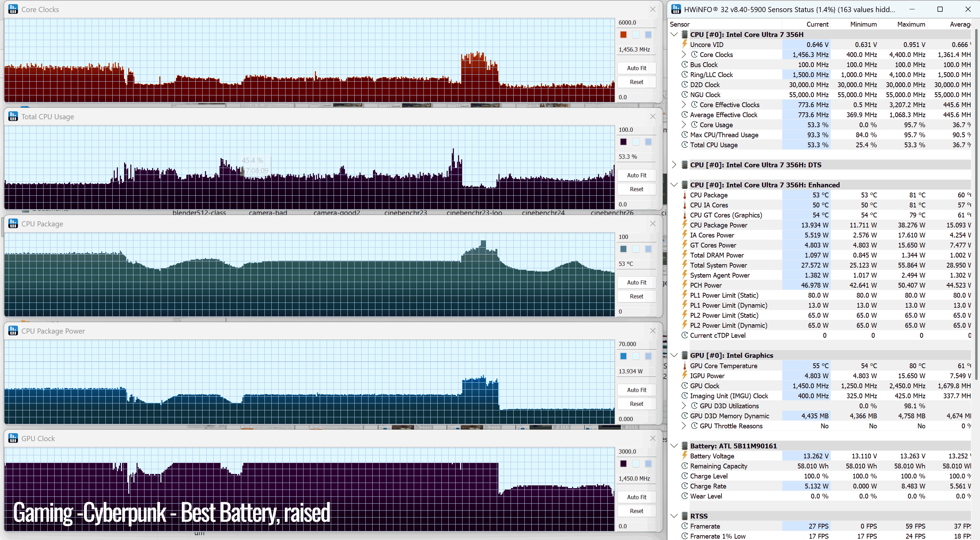Click Auto Fit in the CPU Package Power graph
Viewport: 980px width, 540px height.
636,390
